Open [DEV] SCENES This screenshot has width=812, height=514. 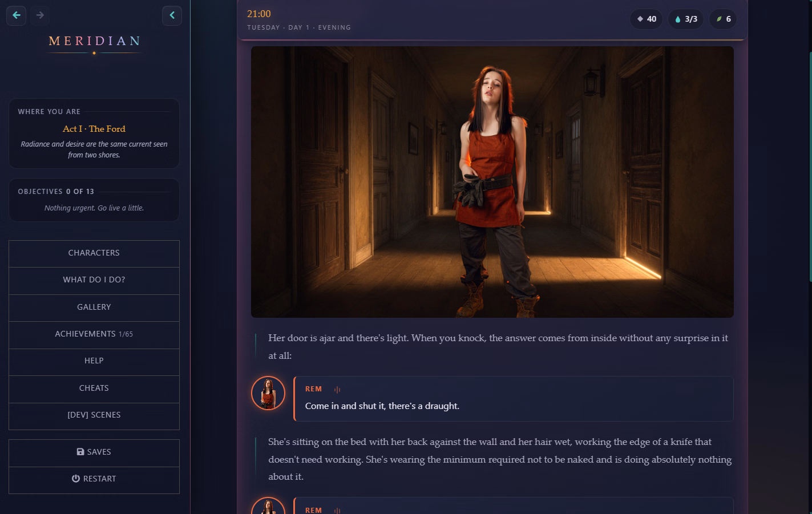(94, 415)
